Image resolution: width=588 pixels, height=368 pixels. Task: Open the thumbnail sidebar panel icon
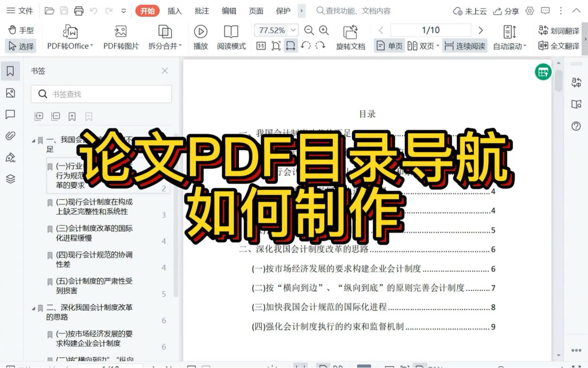[x=10, y=93]
